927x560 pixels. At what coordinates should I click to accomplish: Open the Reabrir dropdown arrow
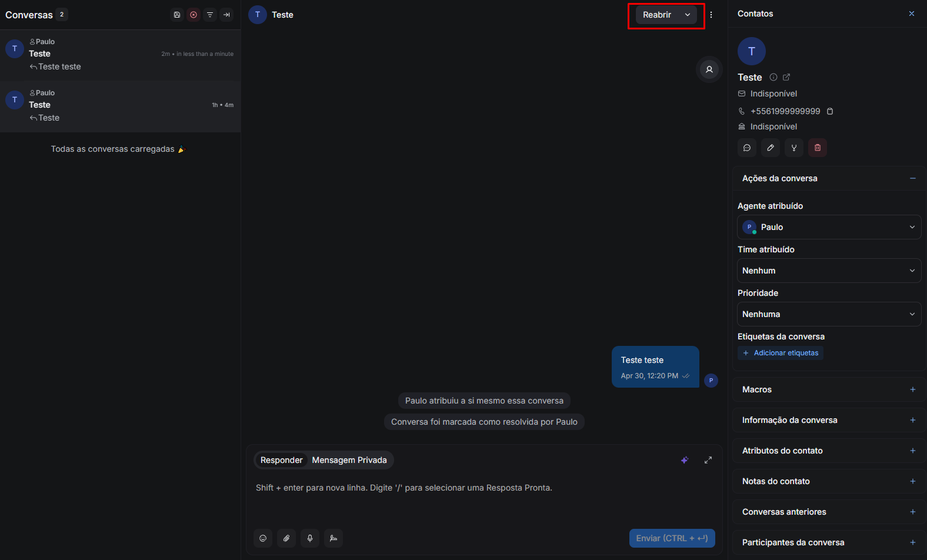pyautogui.click(x=688, y=15)
